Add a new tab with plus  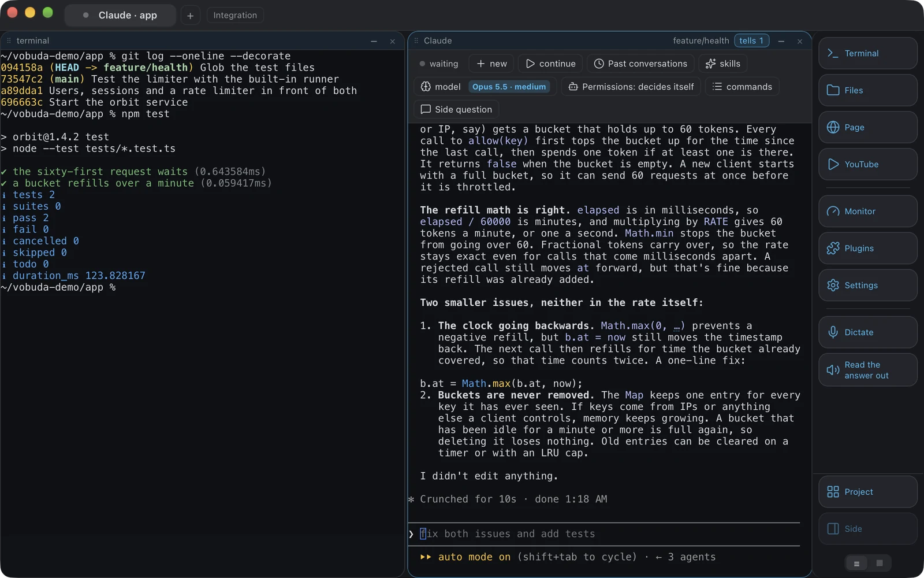click(190, 16)
